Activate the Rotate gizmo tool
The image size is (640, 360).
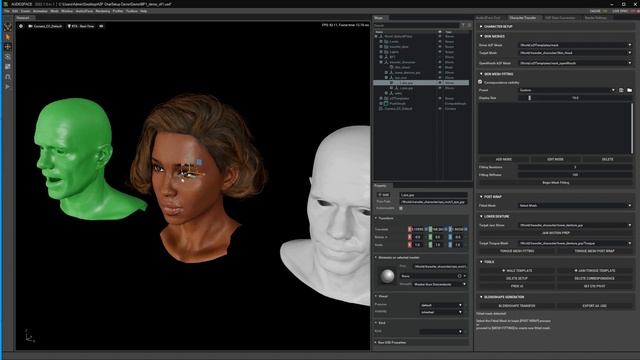coord(8,57)
